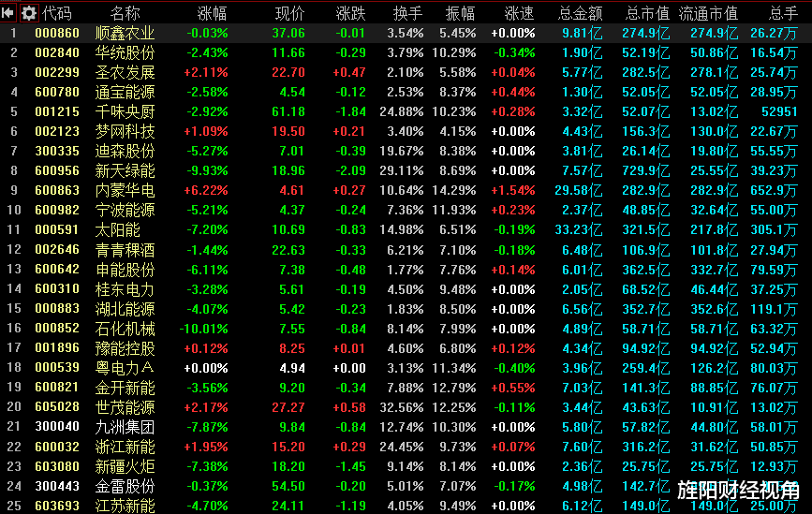Click 涨跌 value -2.09
The height and width of the screenshot is (514, 812).
(x=349, y=170)
